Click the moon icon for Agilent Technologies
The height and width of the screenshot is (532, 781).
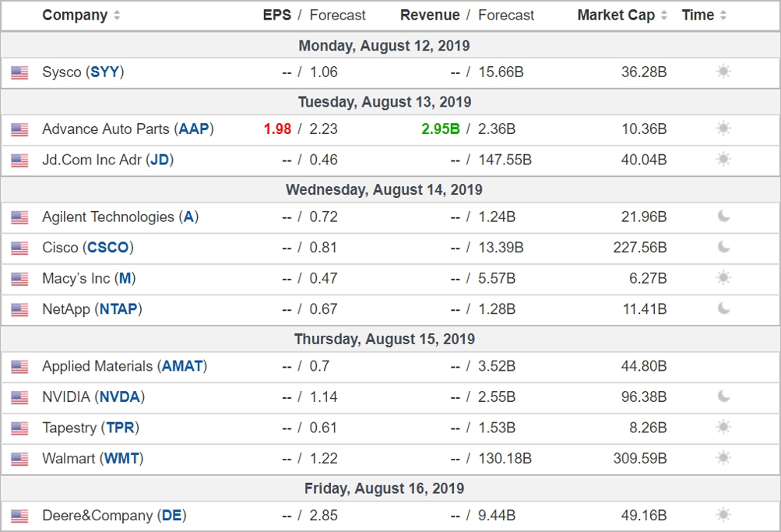click(x=723, y=216)
